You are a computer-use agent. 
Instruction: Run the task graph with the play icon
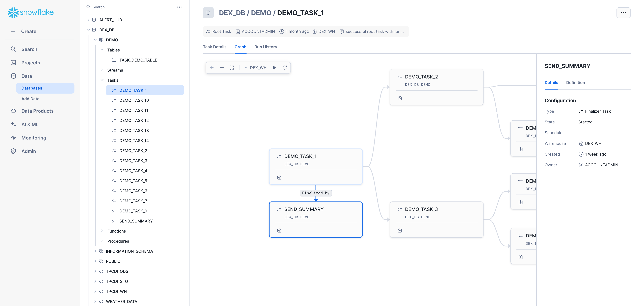[275, 68]
